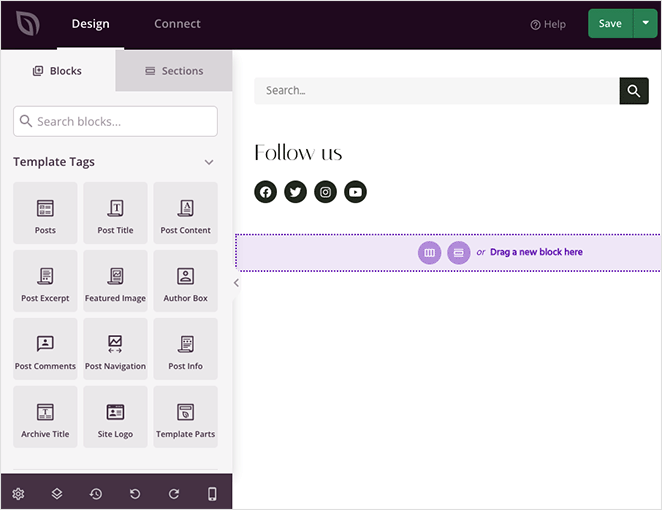Click the green Save button
This screenshot has width=662, height=510.
tap(610, 24)
